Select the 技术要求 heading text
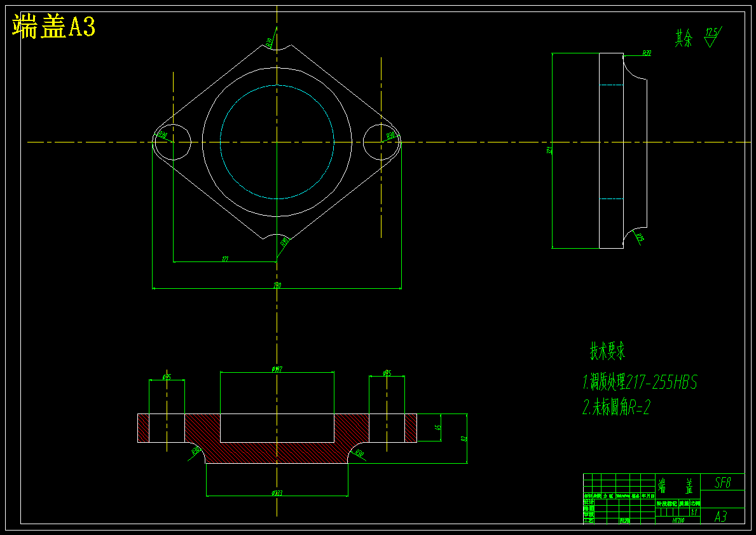Image resolution: width=756 pixels, height=535 pixels. 607,351
